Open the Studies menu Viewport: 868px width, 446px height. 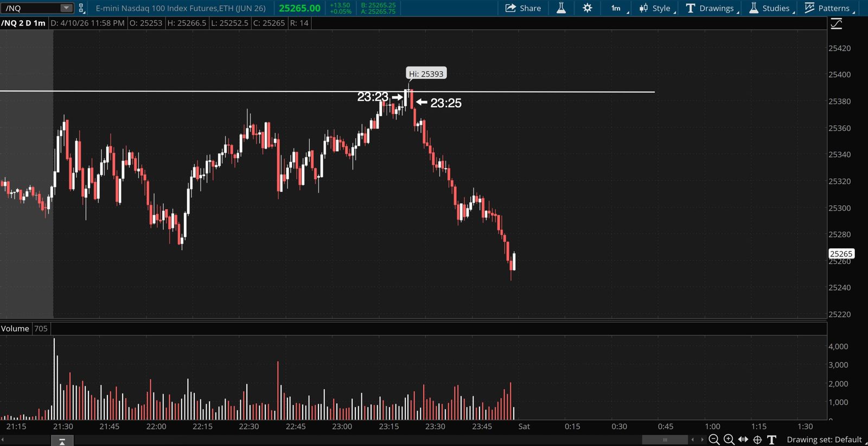[771, 8]
